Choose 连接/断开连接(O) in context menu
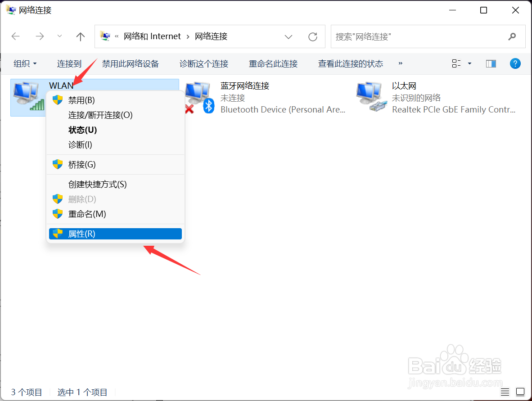 tap(115, 115)
